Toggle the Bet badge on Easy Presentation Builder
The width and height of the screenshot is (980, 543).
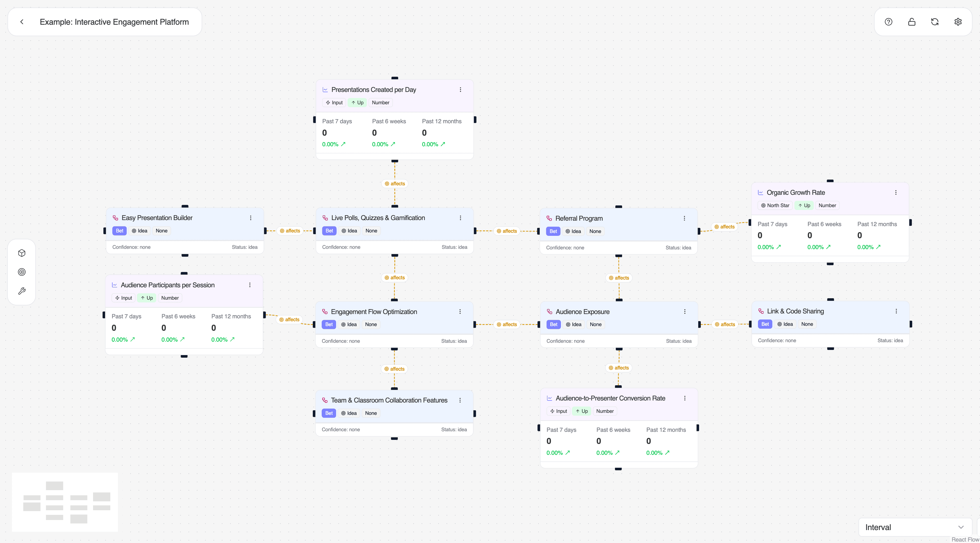pyautogui.click(x=119, y=231)
